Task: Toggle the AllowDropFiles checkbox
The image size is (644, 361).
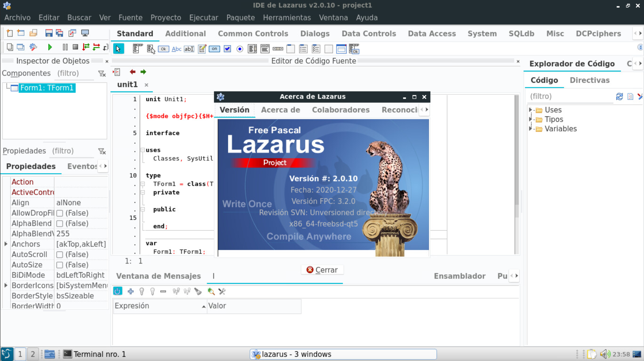Action: click(59, 213)
